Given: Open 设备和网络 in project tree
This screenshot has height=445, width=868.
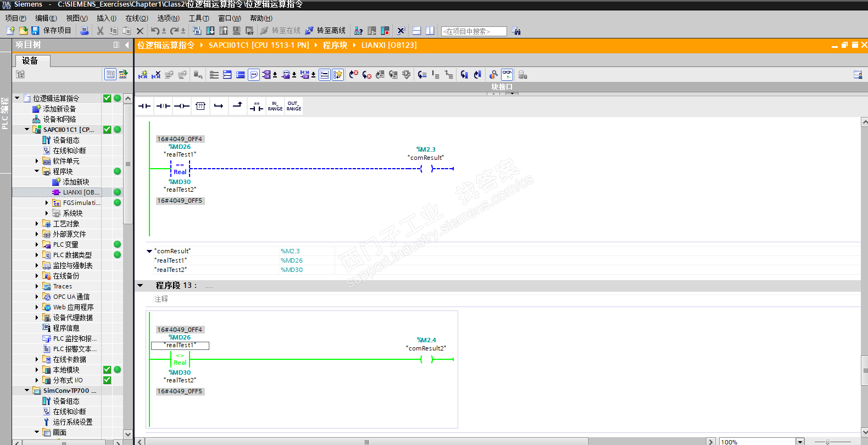Looking at the screenshot, I should [x=59, y=119].
